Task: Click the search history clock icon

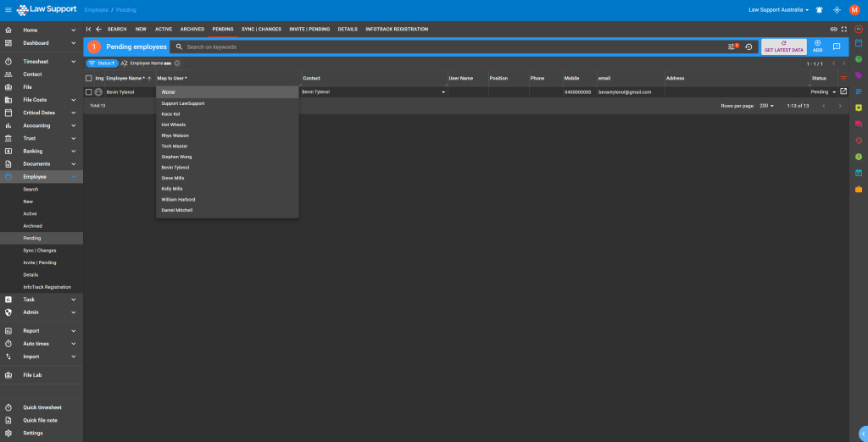Action: click(748, 47)
